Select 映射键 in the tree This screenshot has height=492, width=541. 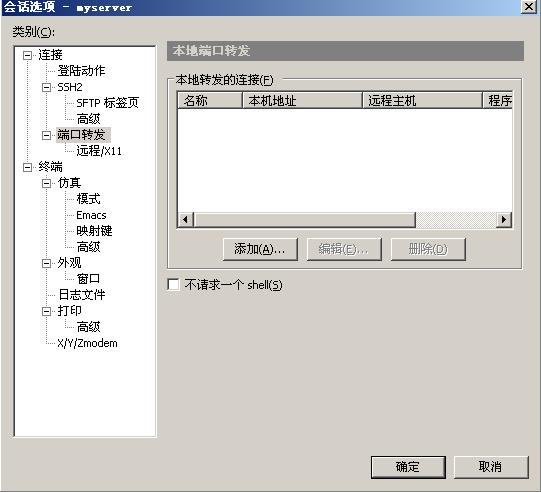pos(94,231)
